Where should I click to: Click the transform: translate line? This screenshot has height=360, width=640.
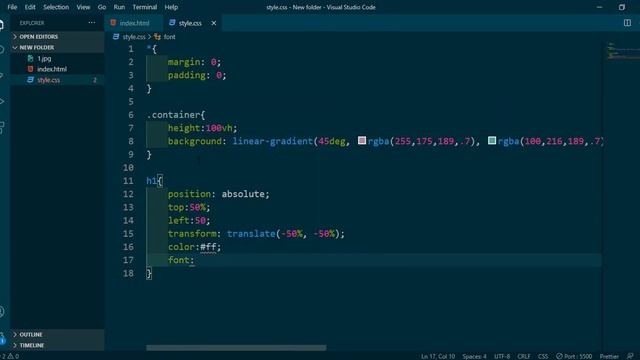(256, 233)
